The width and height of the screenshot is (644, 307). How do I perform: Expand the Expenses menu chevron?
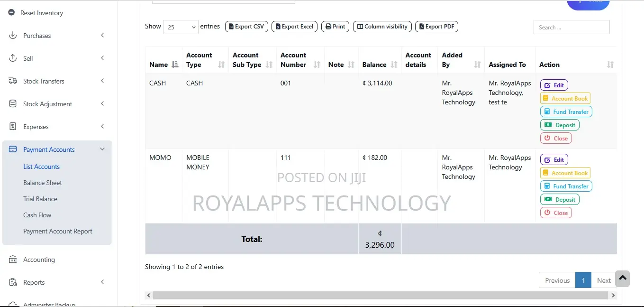[102, 127]
